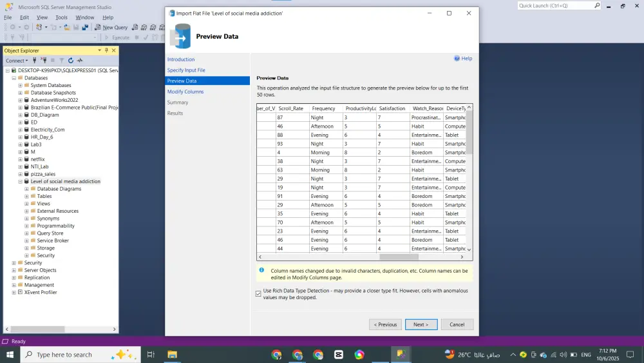The image size is (644, 363).
Task: Open the notification center icon
Action: point(630,355)
